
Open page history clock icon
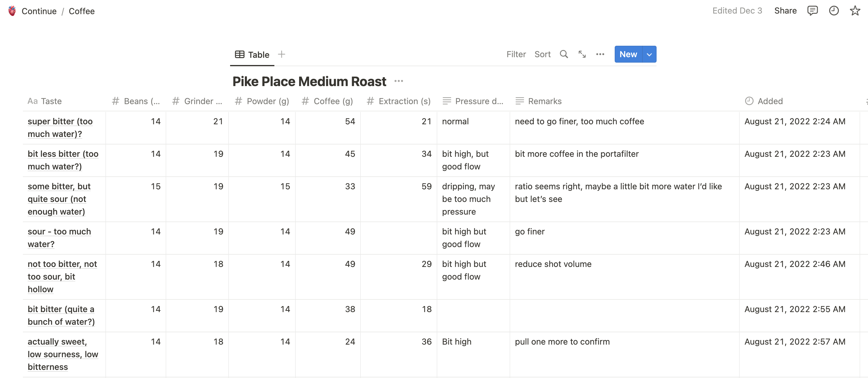click(x=834, y=11)
